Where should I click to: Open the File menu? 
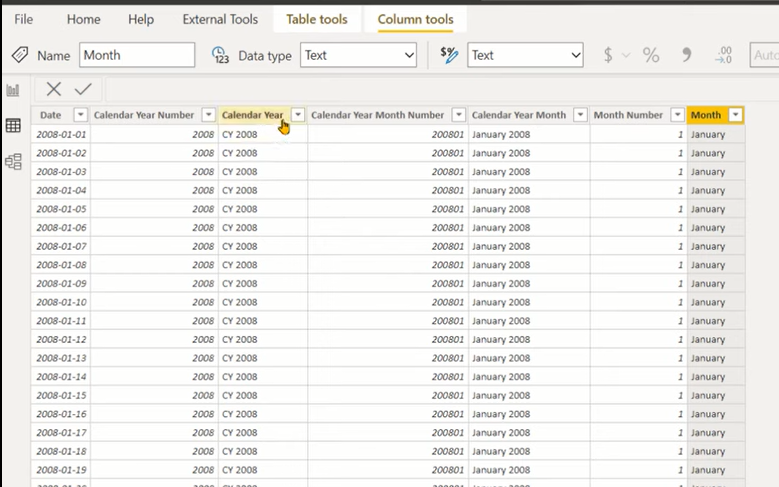pos(23,19)
